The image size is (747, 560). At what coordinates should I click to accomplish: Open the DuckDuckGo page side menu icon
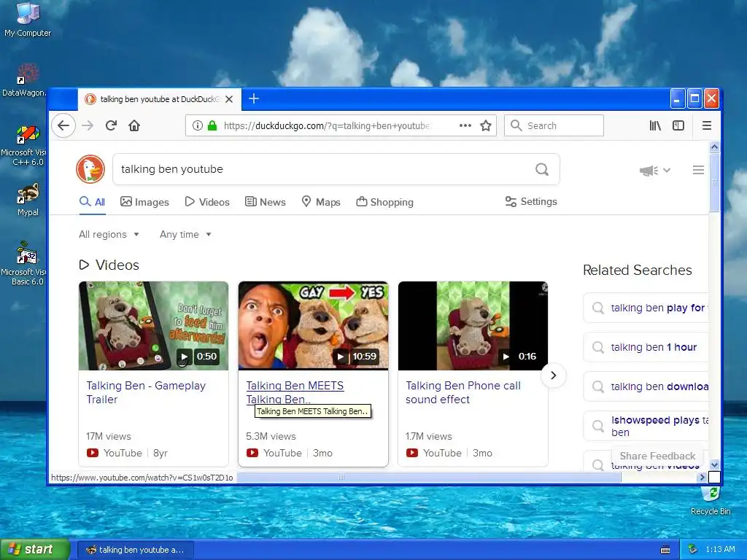(x=698, y=170)
